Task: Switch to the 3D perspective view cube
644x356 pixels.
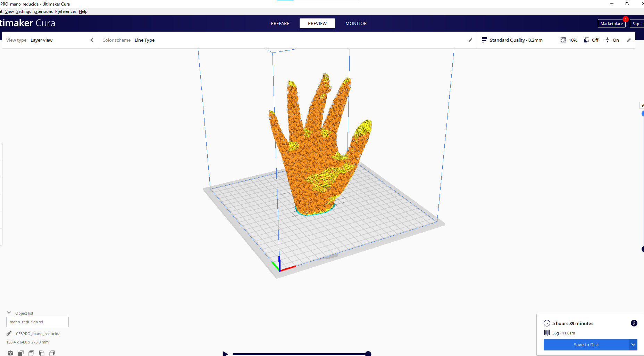Action: [x=10, y=353]
